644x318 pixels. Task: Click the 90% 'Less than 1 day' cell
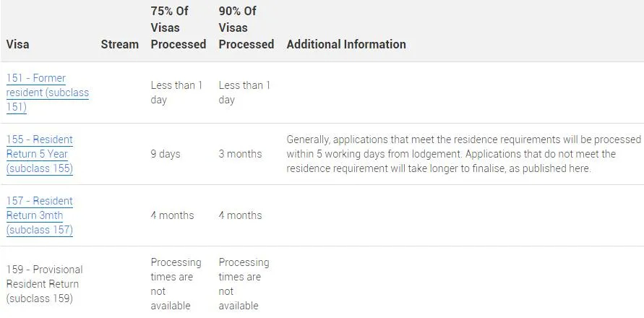244,93
